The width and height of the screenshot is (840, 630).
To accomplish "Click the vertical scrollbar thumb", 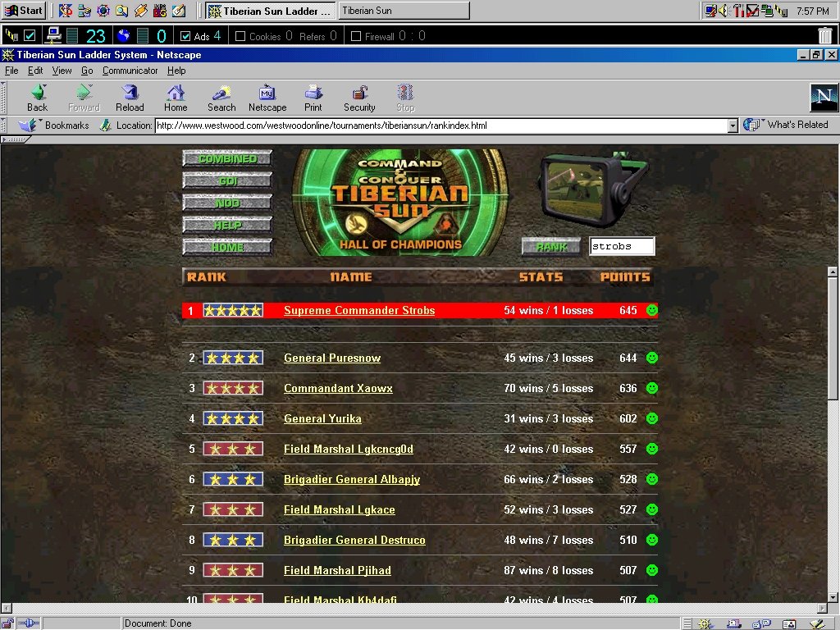I will pyautogui.click(x=833, y=338).
